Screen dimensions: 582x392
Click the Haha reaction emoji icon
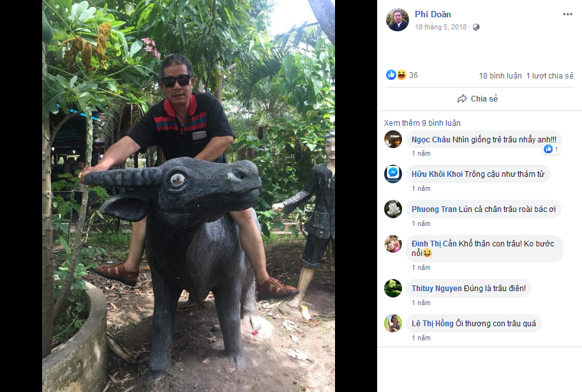(x=401, y=75)
